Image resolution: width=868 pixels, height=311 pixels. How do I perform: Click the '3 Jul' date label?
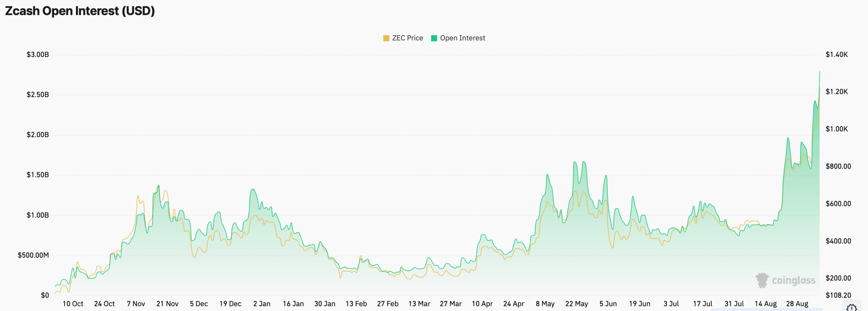671,304
